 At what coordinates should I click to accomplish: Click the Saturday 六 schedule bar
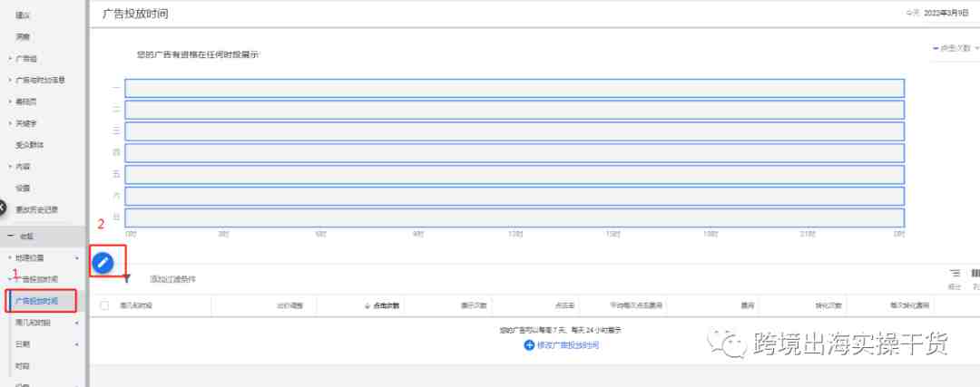click(x=514, y=196)
